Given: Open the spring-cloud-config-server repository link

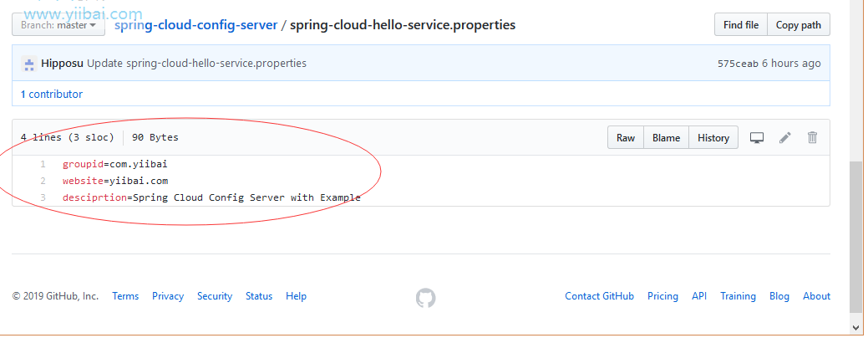Looking at the screenshot, I should 196,25.
